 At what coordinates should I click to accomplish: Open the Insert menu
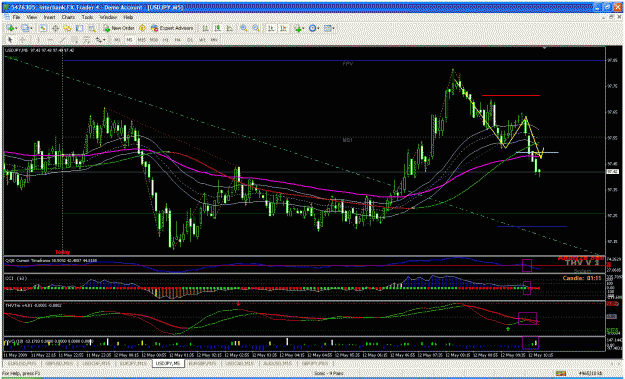pyautogui.click(x=49, y=18)
